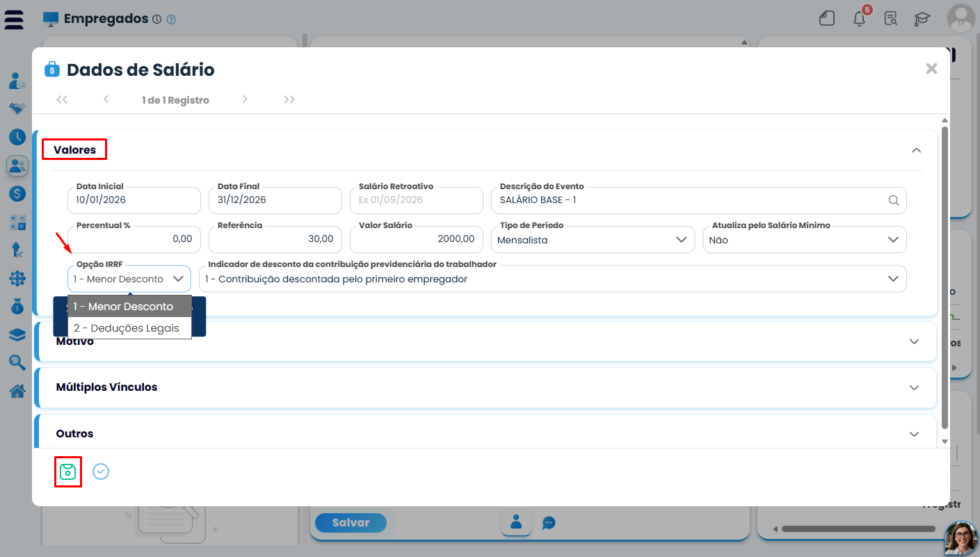This screenshot has height=557, width=980.
Task: Click the notifications bell icon
Action: (x=860, y=19)
